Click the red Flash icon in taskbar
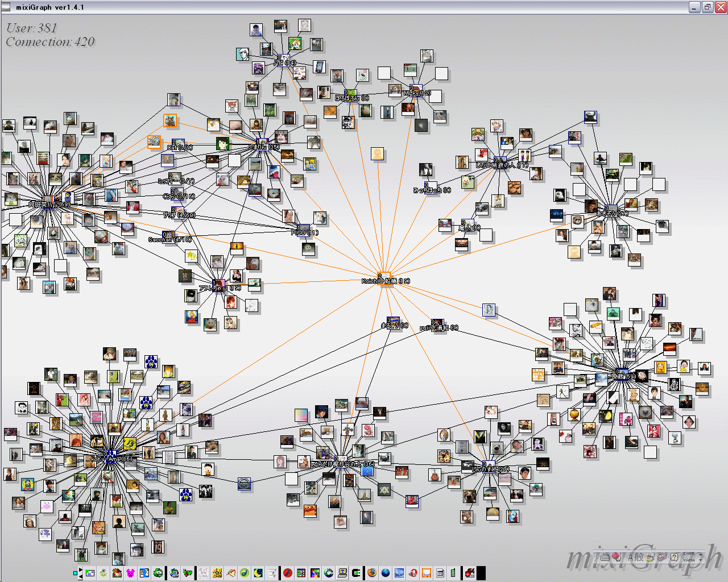 [x=288, y=573]
